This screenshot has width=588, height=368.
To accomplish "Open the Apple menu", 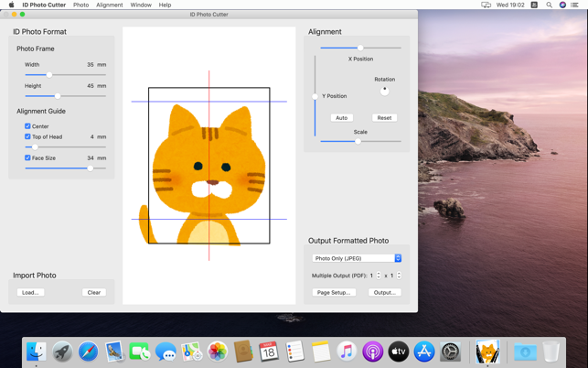I will [11, 5].
